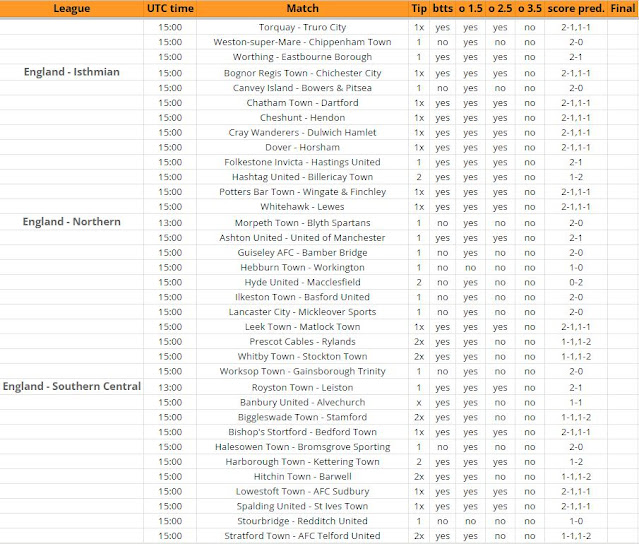The height and width of the screenshot is (544, 639).
Task: Click score 2-0 in Canvey Island row
Action: (x=576, y=88)
